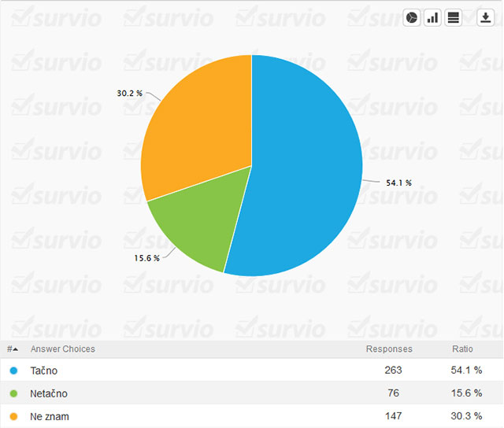Click the blue dot beside Tačno

(x=13, y=371)
